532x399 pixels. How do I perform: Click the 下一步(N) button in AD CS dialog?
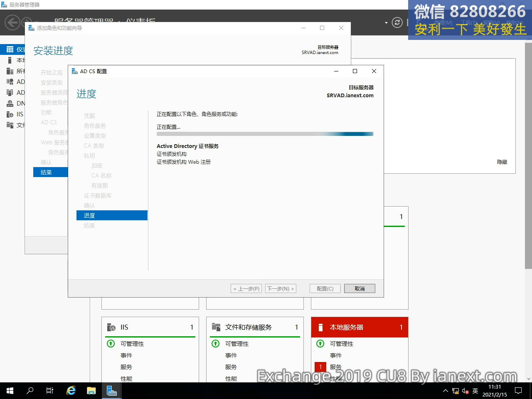click(x=281, y=288)
